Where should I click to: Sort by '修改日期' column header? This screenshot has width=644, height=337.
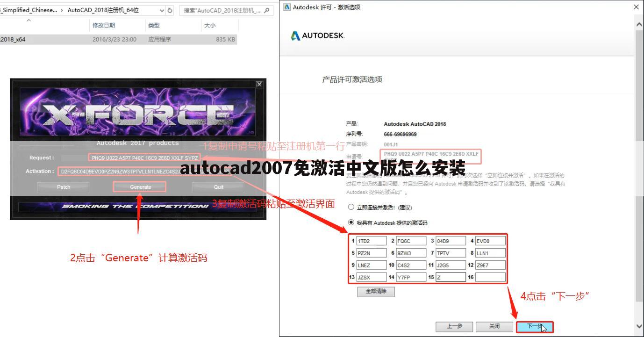(x=104, y=26)
